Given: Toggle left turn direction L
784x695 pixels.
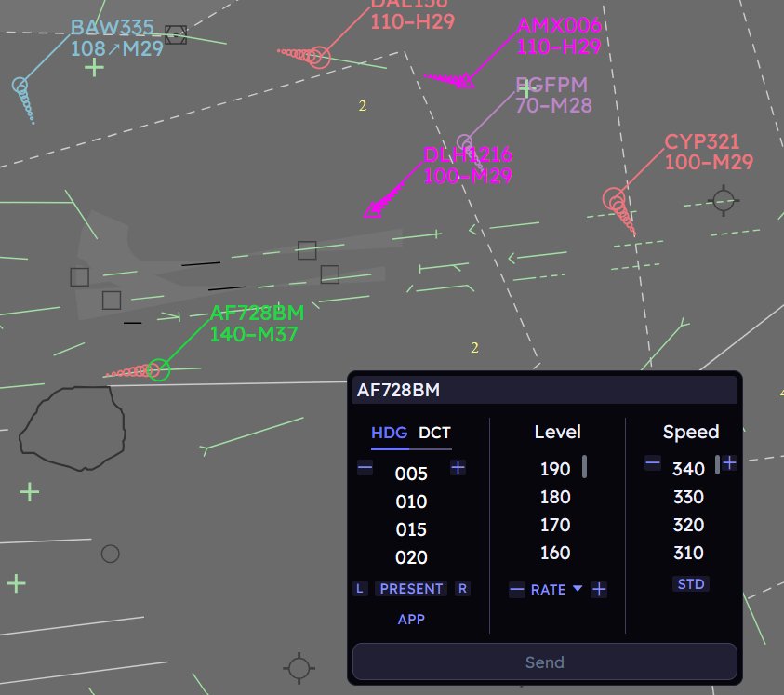Looking at the screenshot, I should pyautogui.click(x=360, y=589).
